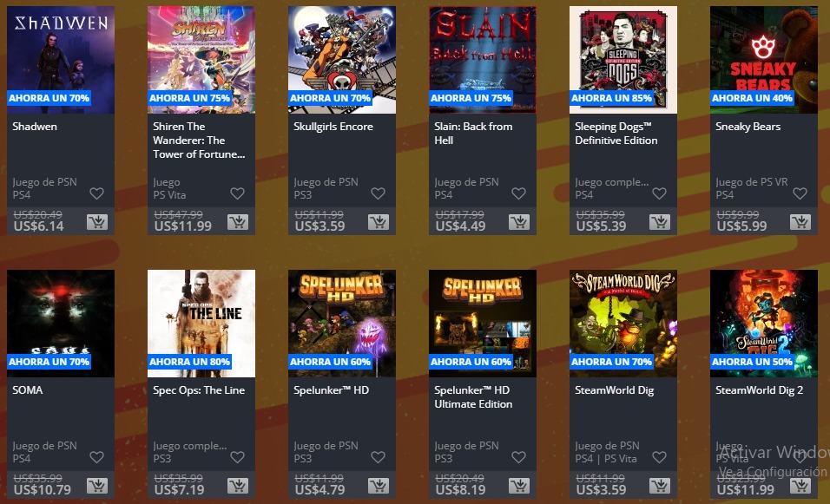Screen dimensions: 830x504
Task: Add Skullgirls Encore to cart
Action: click(379, 222)
